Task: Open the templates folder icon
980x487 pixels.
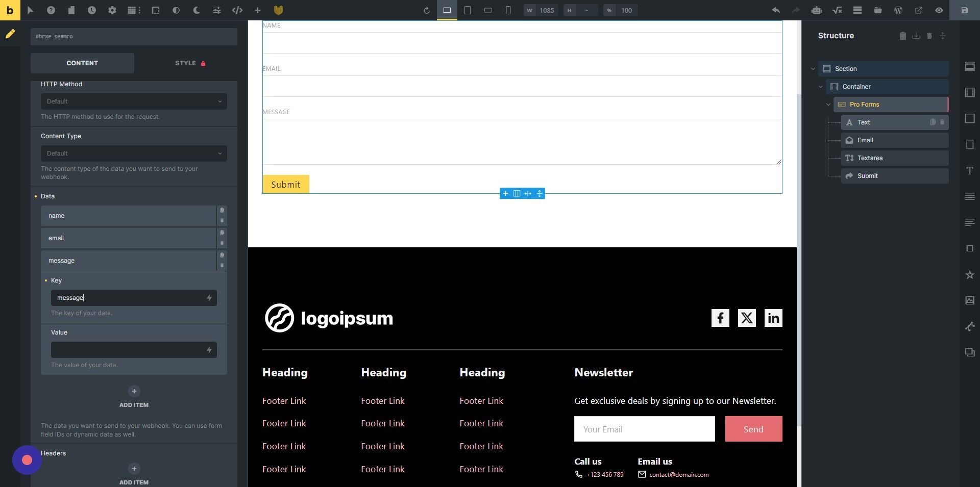Action: tap(878, 10)
